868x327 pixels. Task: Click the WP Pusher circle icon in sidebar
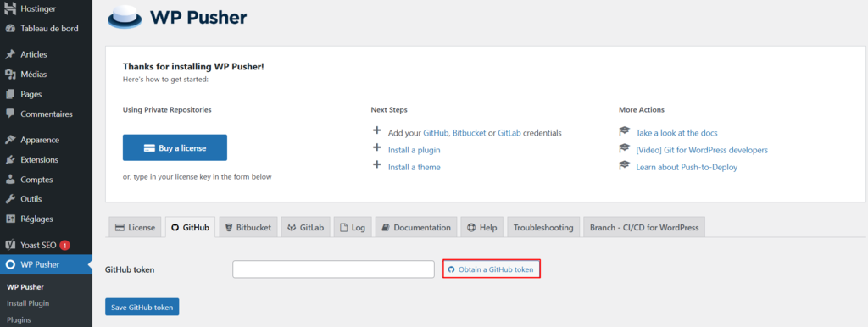(x=10, y=264)
